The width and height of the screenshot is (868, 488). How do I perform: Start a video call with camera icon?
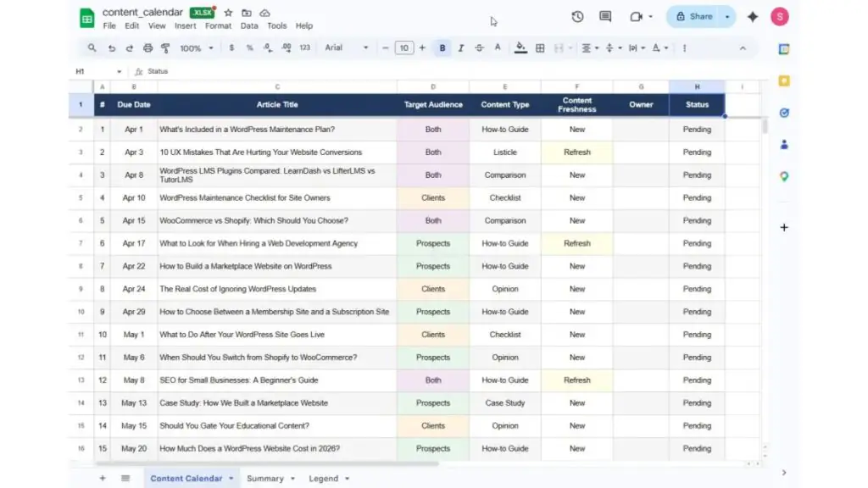636,17
